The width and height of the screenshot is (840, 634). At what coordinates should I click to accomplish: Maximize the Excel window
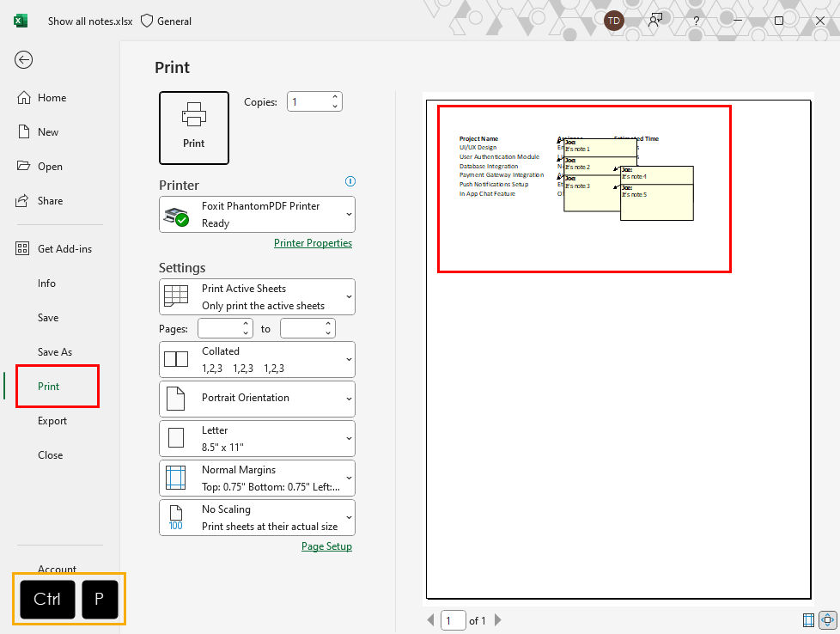(779, 21)
